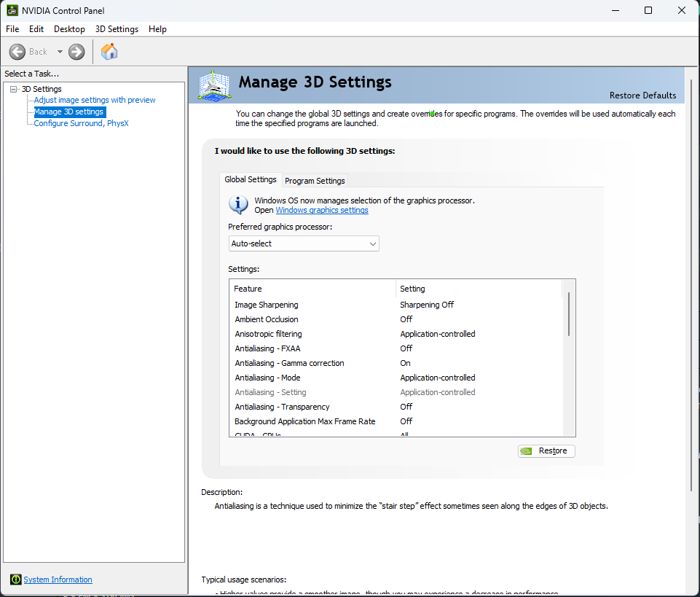Open the Preferred graphics processor dropdown
Image resolution: width=700 pixels, height=597 pixels.
click(304, 243)
